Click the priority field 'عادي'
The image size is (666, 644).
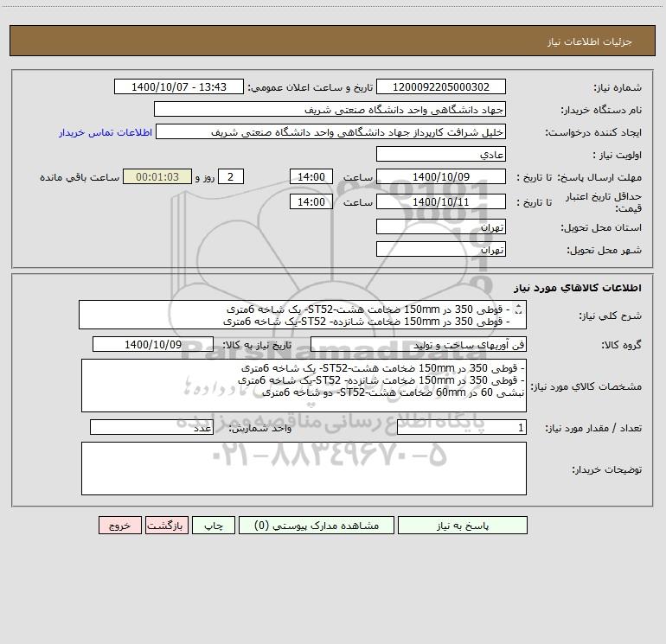pyautogui.click(x=441, y=154)
